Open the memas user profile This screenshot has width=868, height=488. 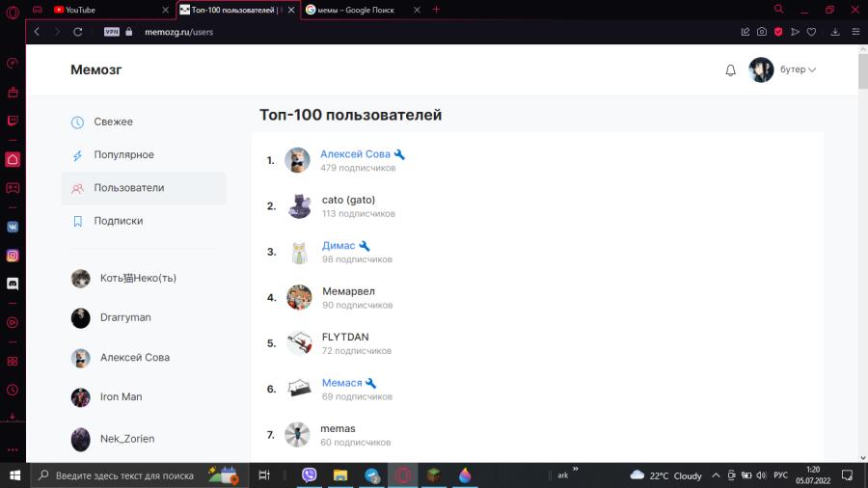[338, 429]
